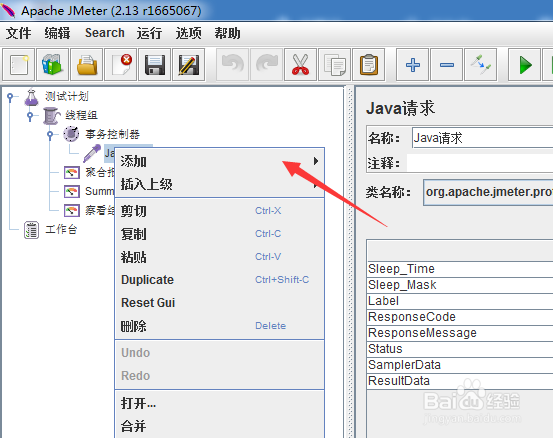The height and width of the screenshot is (438, 553).
Task: Click the 注释 comment input field
Action: [x=480, y=163]
